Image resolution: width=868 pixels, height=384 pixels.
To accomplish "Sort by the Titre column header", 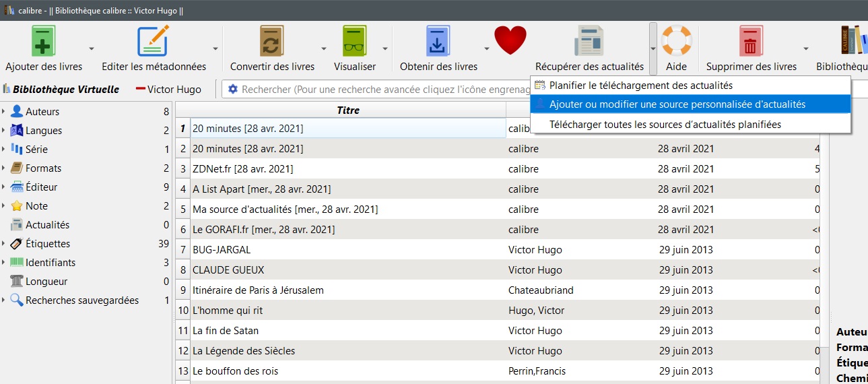I will tap(347, 110).
